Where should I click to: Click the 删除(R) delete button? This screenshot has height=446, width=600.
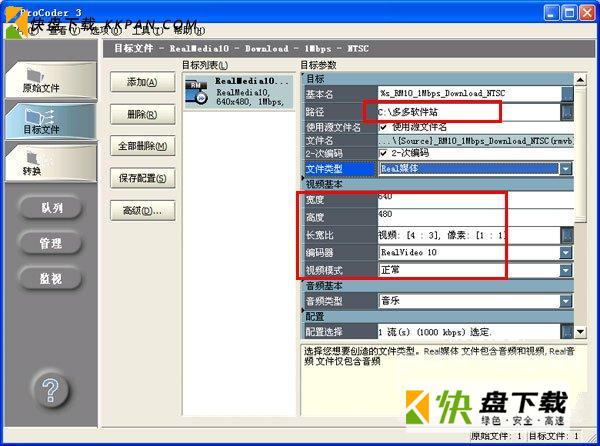coord(142,114)
